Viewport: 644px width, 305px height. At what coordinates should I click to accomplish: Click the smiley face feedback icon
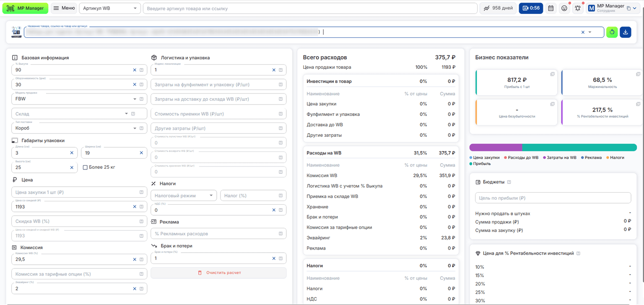[564, 8]
